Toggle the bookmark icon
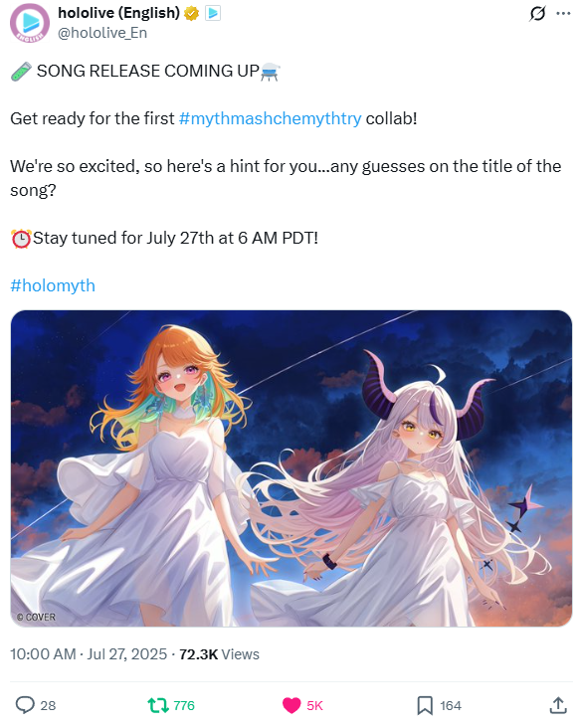This screenshot has height=728, width=577. pyautogui.click(x=425, y=705)
